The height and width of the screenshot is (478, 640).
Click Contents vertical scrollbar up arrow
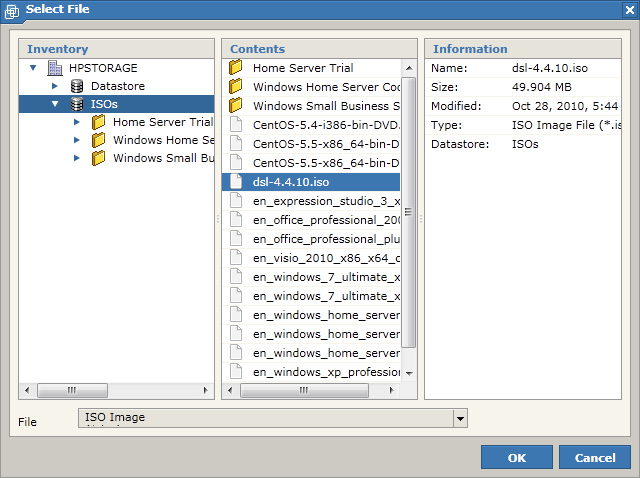click(x=409, y=68)
